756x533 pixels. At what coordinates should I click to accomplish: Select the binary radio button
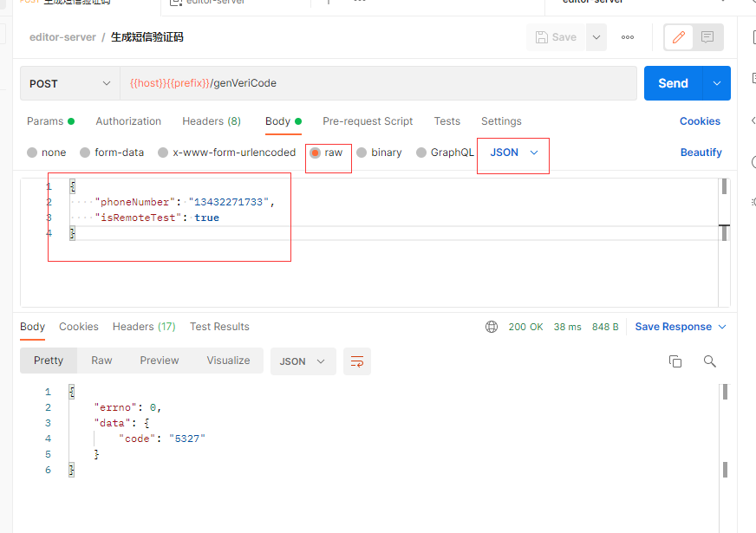pyautogui.click(x=362, y=153)
